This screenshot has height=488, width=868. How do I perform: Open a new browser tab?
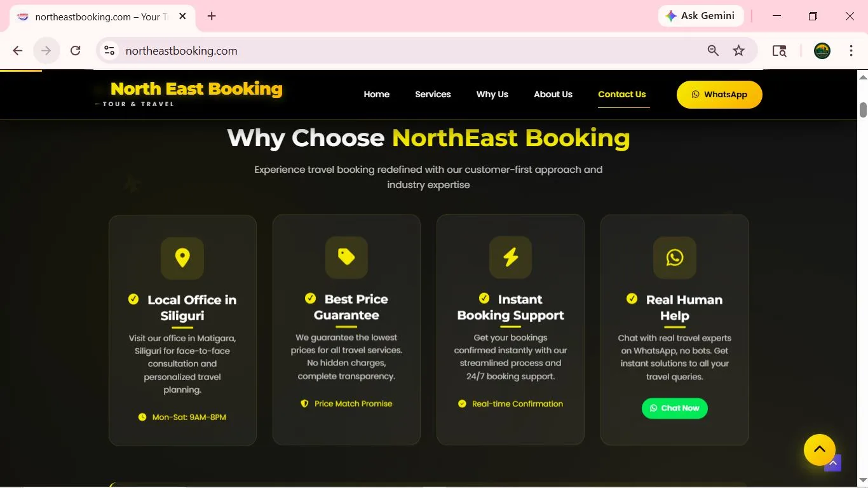coord(212,17)
